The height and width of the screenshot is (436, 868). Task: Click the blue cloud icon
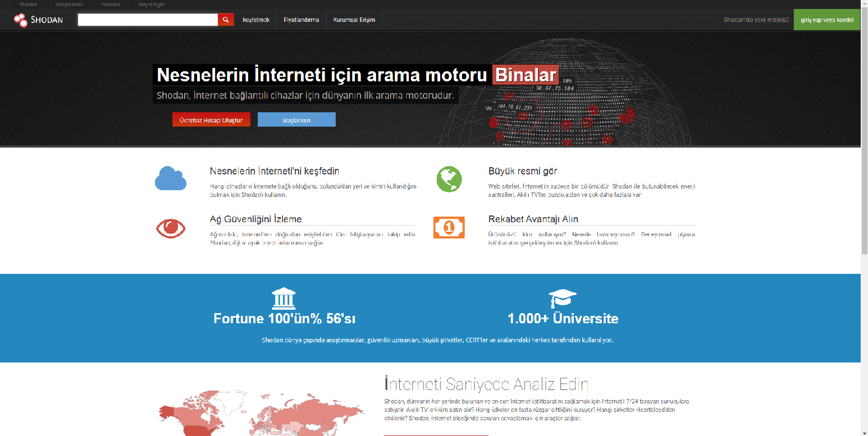[171, 178]
